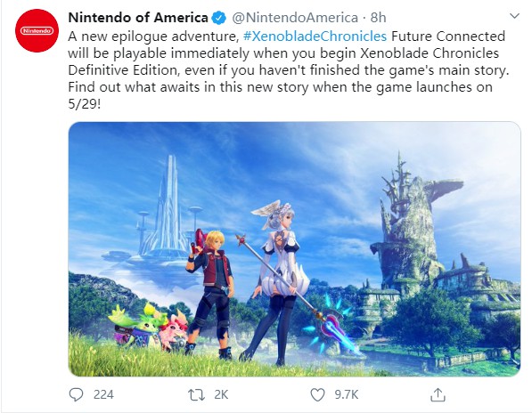Open the share upload icon
The height and width of the screenshot is (413, 532).
(438, 394)
